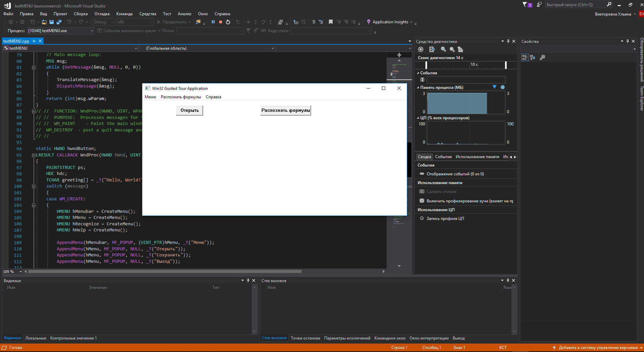Collapse WndProc function at line 95
This screenshot has width=644, height=352.
34,155
